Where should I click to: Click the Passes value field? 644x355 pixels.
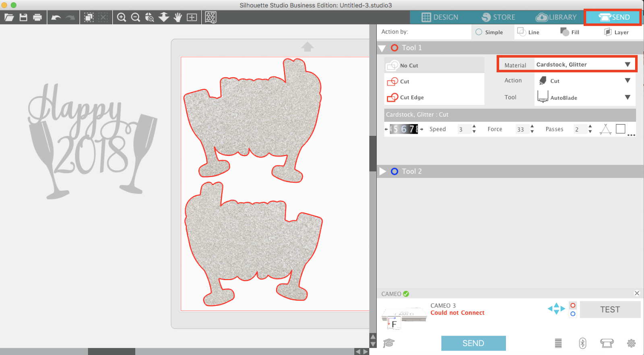[579, 129]
